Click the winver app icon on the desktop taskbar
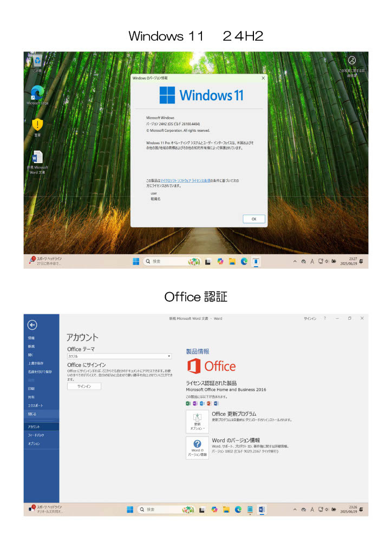This screenshot has width=392, height=555. coord(256,262)
